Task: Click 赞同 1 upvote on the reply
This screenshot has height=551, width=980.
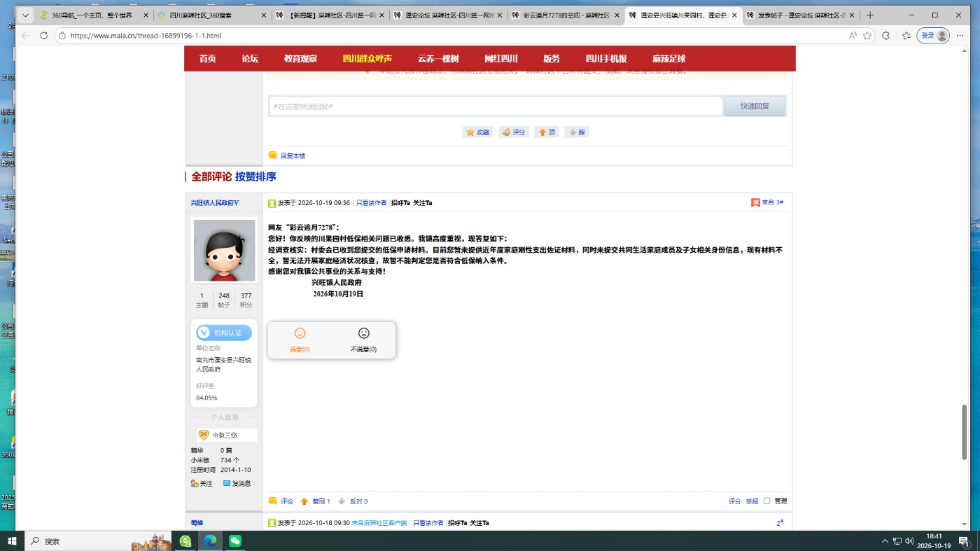Action: (x=315, y=501)
